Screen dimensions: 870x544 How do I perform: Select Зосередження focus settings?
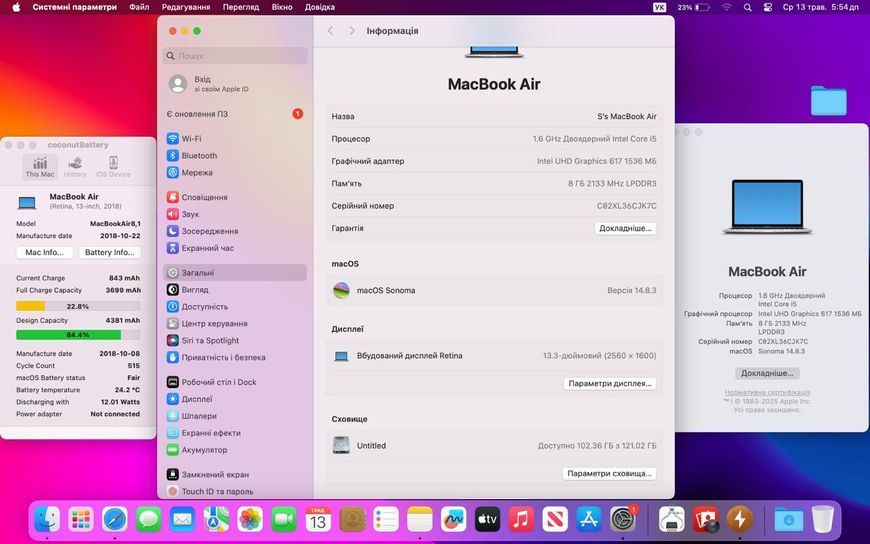point(236,231)
